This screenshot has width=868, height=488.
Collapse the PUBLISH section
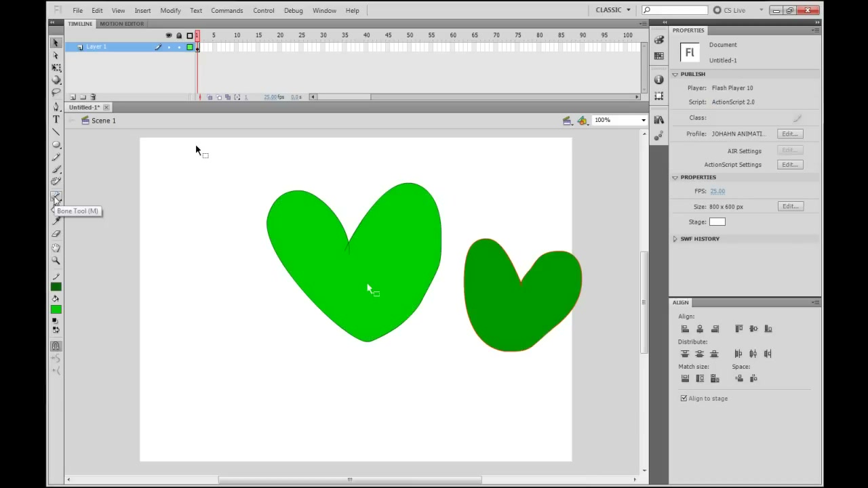click(x=675, y=74)
